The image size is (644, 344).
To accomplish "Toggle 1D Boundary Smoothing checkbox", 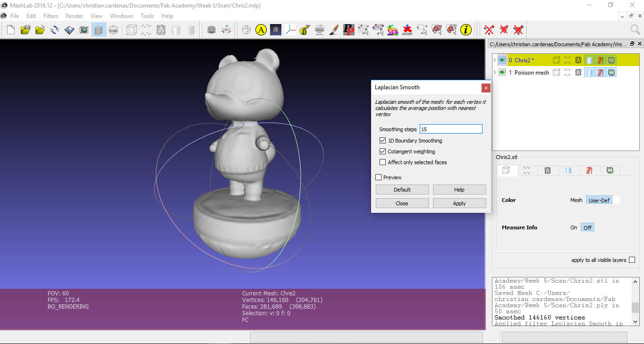I will (x=383, y=141).
